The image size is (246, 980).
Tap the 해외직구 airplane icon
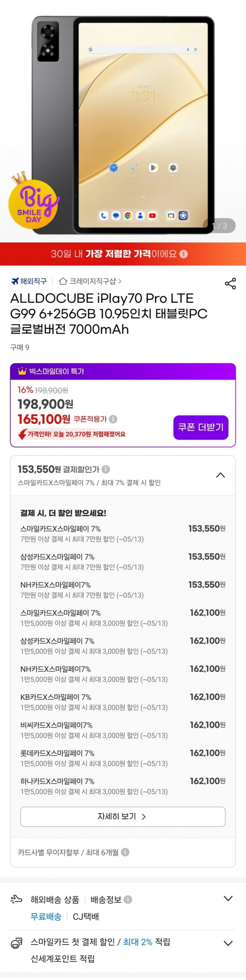pos(15,281)
